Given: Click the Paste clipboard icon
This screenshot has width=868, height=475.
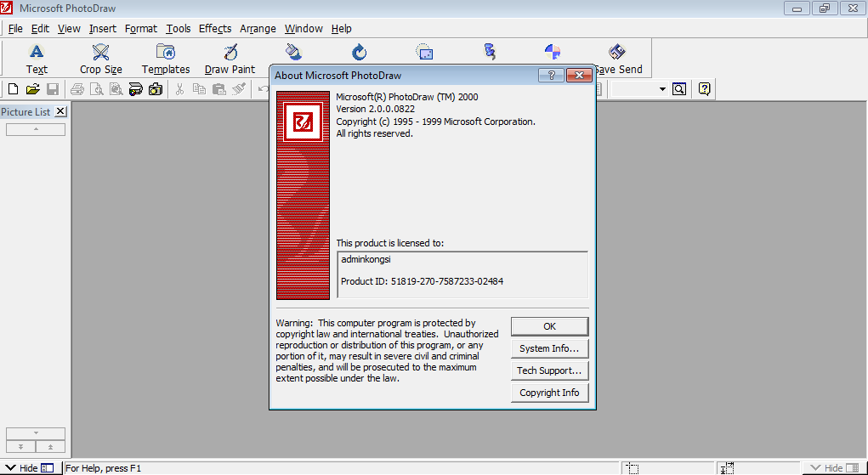Looking at the screenshot, I should point(219,88).
